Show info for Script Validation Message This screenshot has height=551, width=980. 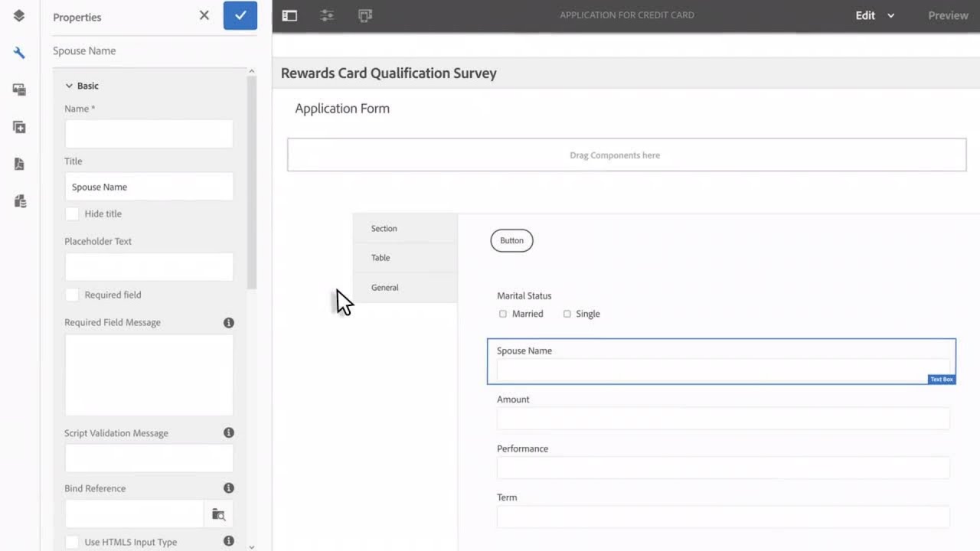(x=228, y=433)
